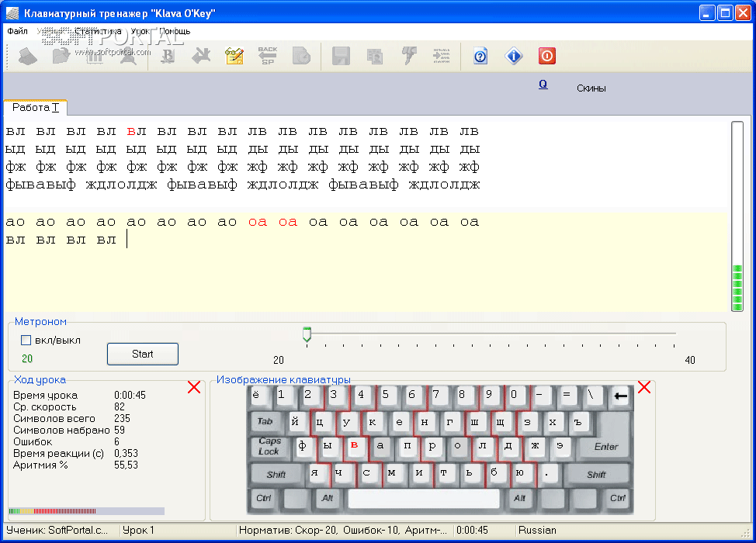Screen dimensions: 756x543
Task: Close the Ход урока panel with red X
Action: [194, 387]
